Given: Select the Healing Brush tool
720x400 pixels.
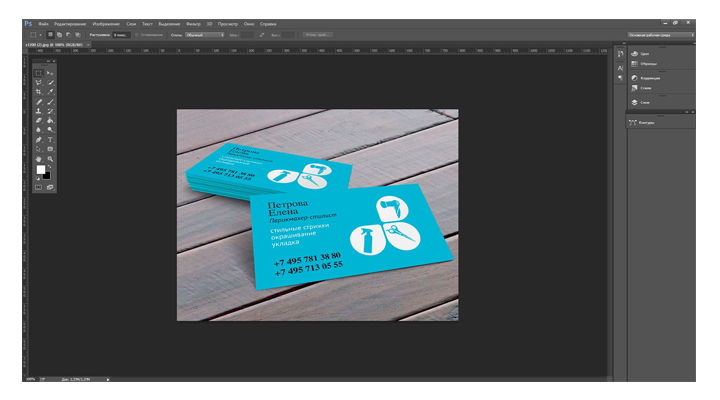Looking at the screenshot, I should click(x=39, y=102).
